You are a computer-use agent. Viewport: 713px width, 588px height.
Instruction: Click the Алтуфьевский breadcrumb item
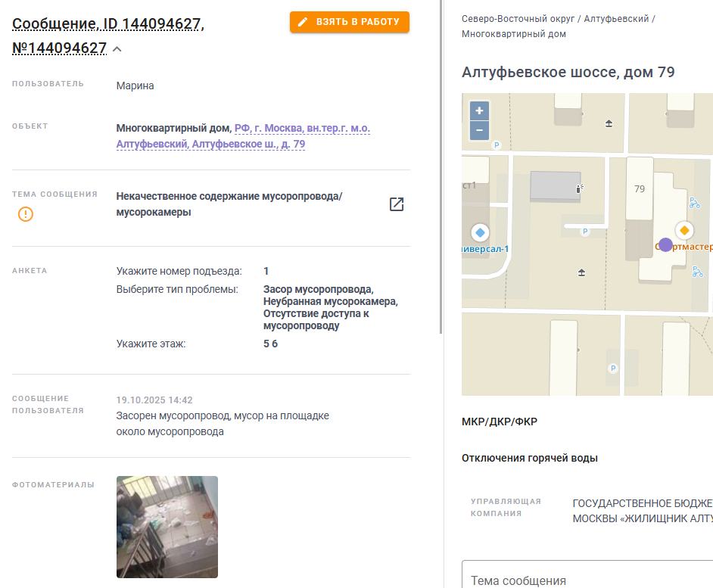click(616, 19)
